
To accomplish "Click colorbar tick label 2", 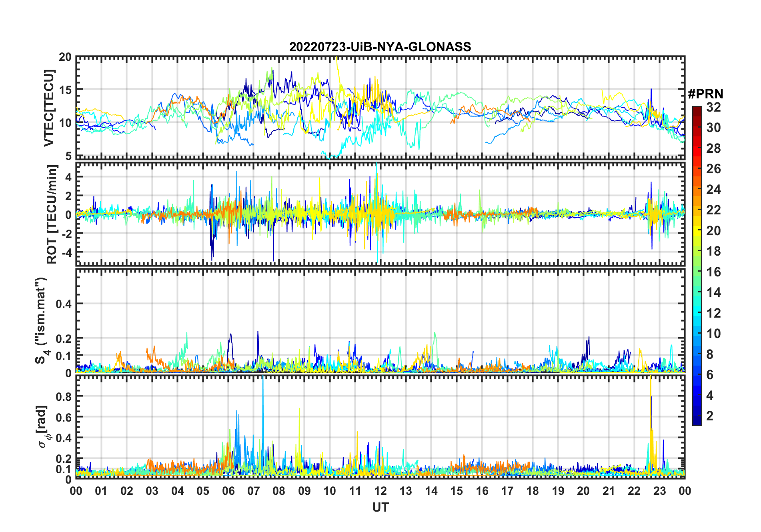I will 710,416.
